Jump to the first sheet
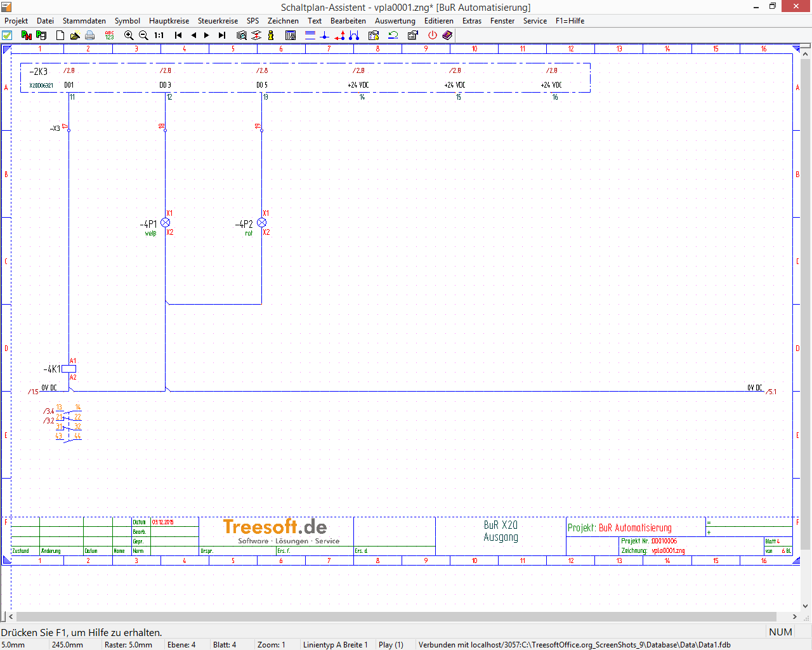The image size is (812, 650). 178,36
